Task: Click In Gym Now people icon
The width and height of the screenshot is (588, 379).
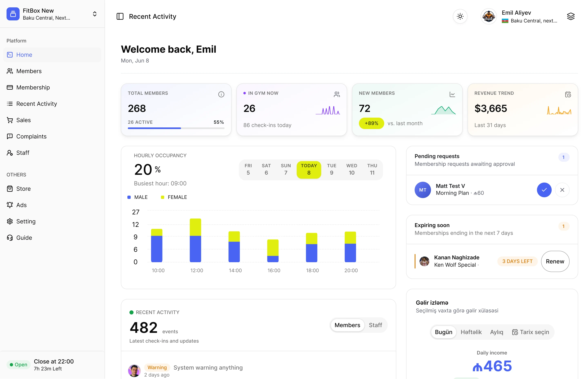Action: 336,94
